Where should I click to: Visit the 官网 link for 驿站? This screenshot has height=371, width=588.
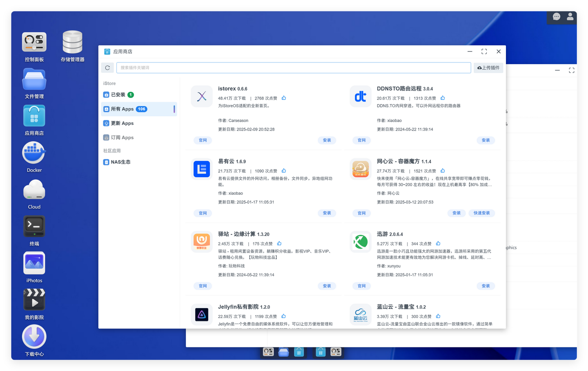(203, 286)
